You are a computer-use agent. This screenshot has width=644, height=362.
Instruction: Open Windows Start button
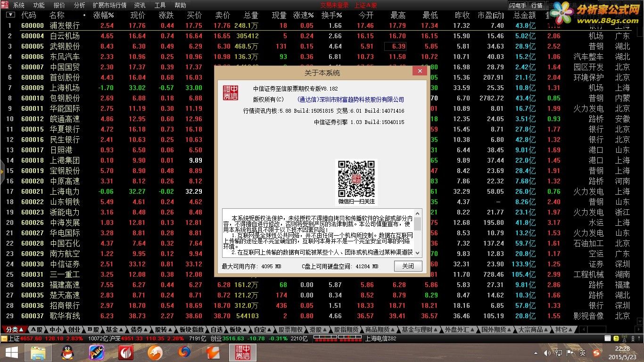(x=12, y=352)
